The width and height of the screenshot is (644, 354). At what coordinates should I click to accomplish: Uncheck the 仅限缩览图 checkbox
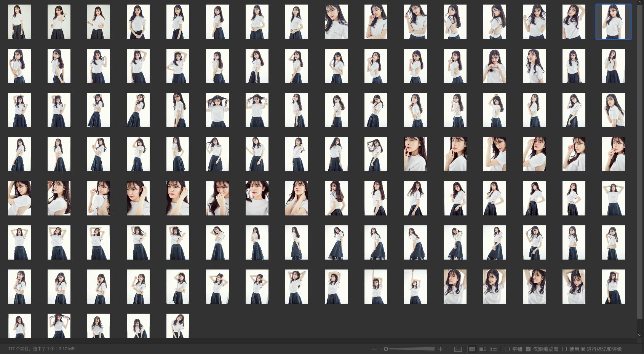528,349
